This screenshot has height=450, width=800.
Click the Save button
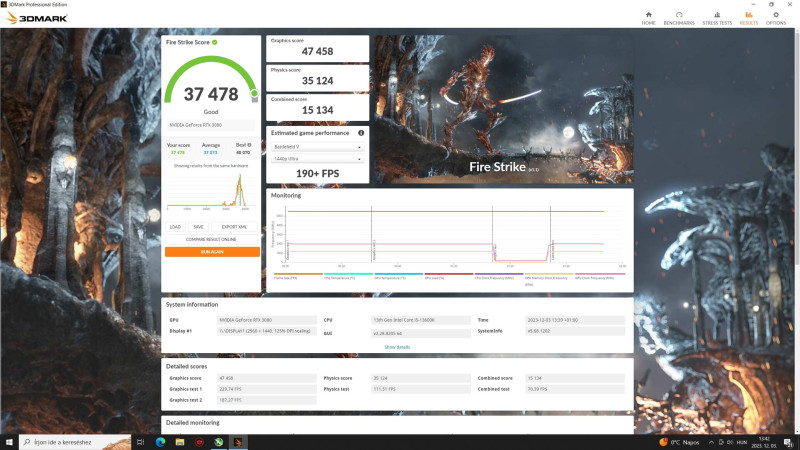198,227
